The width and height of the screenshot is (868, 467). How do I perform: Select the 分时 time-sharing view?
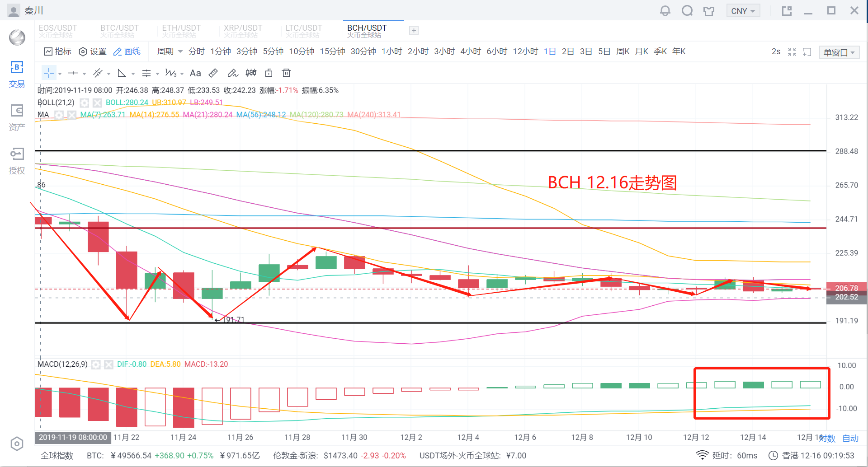pos(196,51)
